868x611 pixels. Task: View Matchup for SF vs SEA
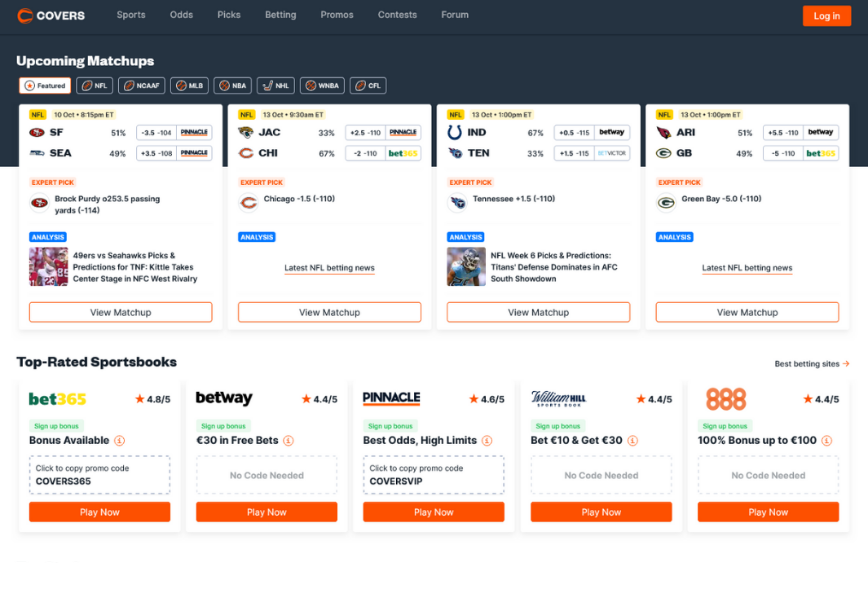click(121, 312)
